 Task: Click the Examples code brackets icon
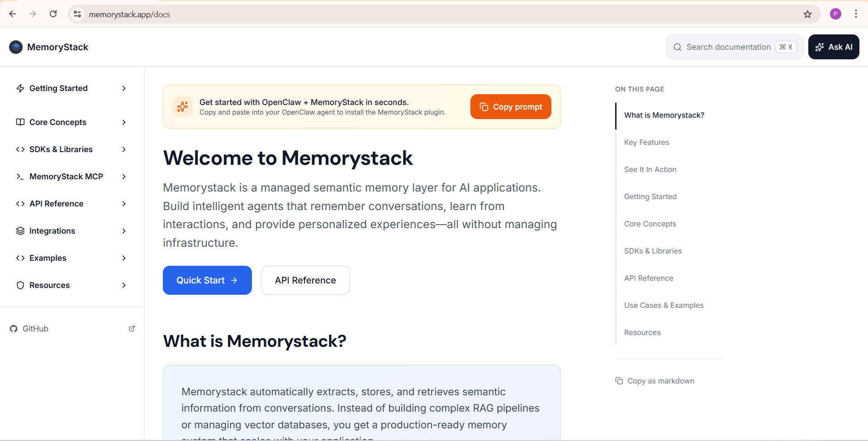coord(20,258)
